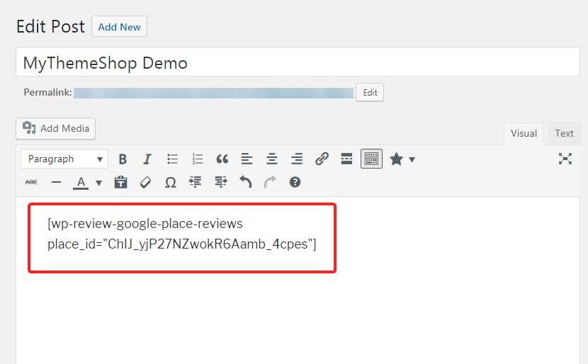Click the post title field MyThemeShop Demo
Screen dimensions: 588x364
click(x=298, y=62)
